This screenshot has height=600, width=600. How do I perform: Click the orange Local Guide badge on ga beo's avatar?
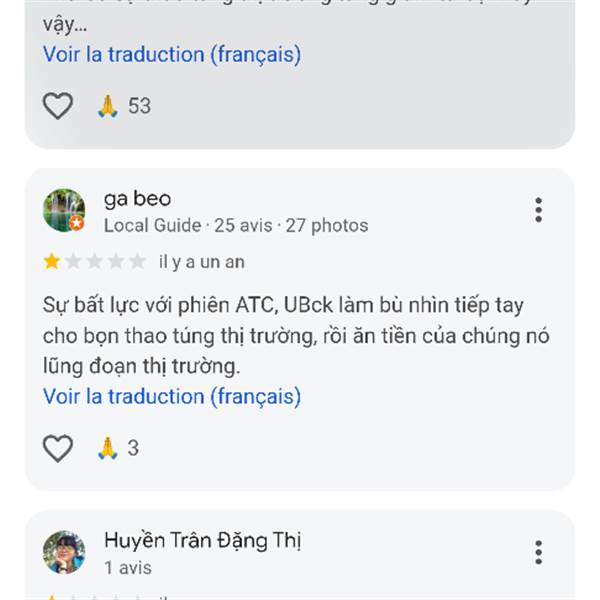point(77,224)
